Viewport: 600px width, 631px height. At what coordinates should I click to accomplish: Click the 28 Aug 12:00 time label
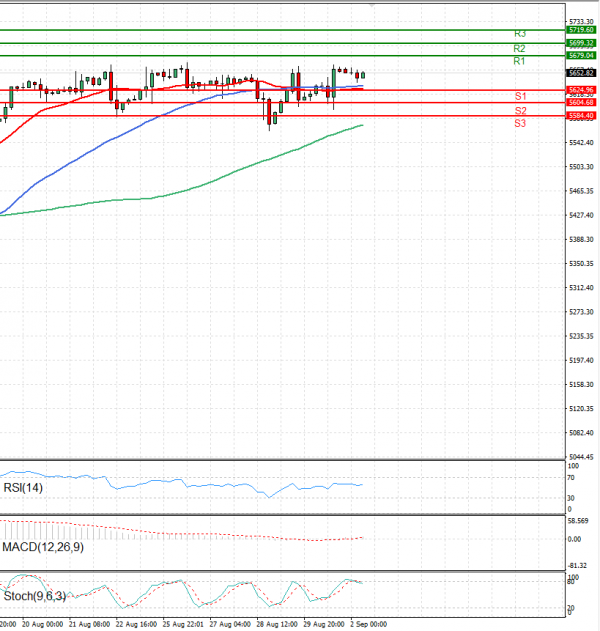pos(277,625)
